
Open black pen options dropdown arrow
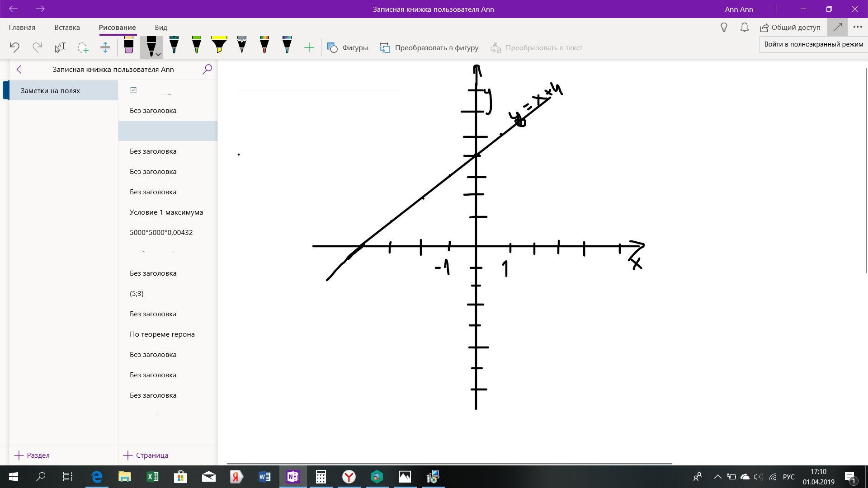[158, 54]
